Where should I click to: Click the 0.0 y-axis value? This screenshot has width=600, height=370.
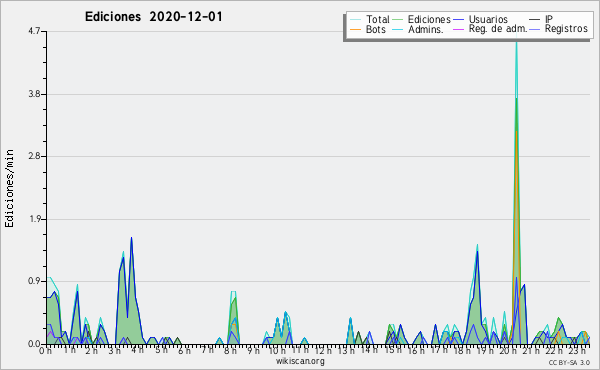tap(34, 344)
